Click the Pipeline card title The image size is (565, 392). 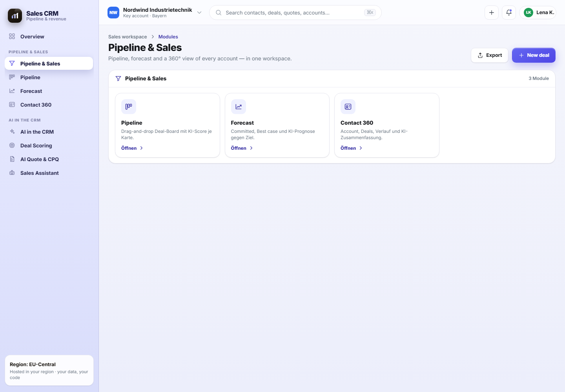pyautogui.click(x=132, y=123)
